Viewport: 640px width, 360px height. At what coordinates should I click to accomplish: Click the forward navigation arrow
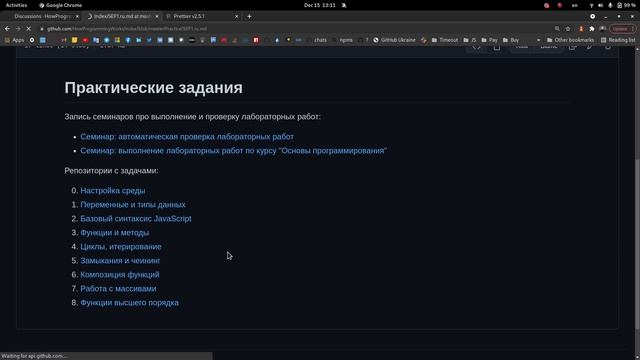(18, 29)
